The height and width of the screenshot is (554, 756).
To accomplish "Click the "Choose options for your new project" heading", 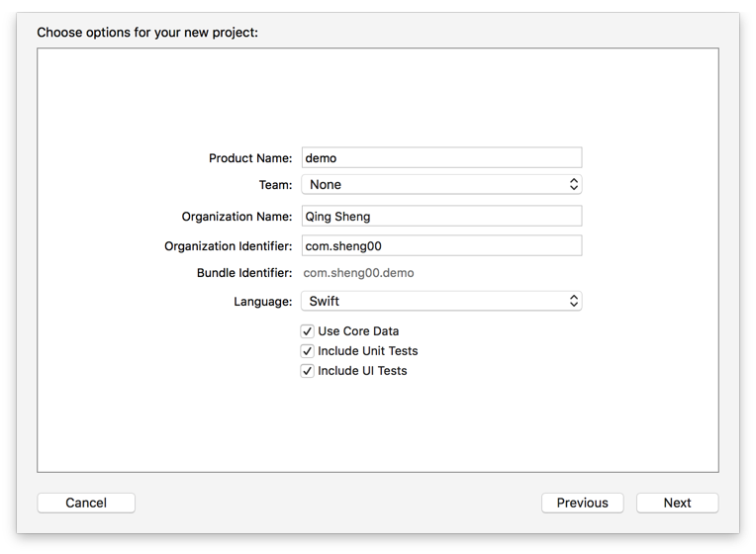I will pyautogui.click(x=147, y=33).
